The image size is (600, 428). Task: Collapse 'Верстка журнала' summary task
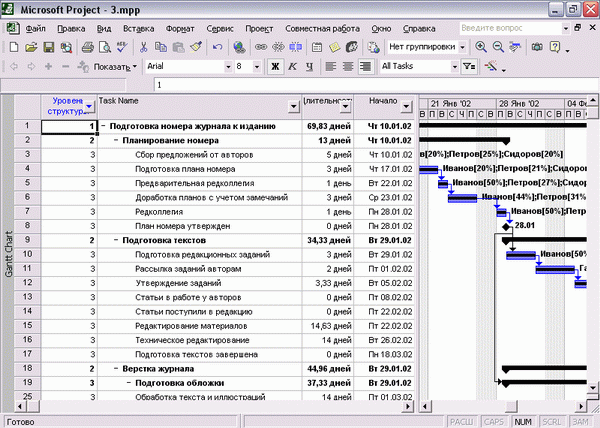click(116, 369)
